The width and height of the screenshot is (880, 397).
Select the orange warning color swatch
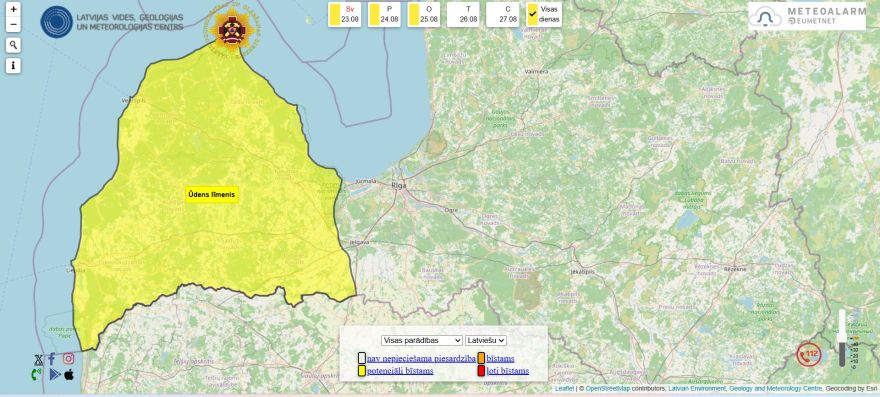tap(482, 358)
